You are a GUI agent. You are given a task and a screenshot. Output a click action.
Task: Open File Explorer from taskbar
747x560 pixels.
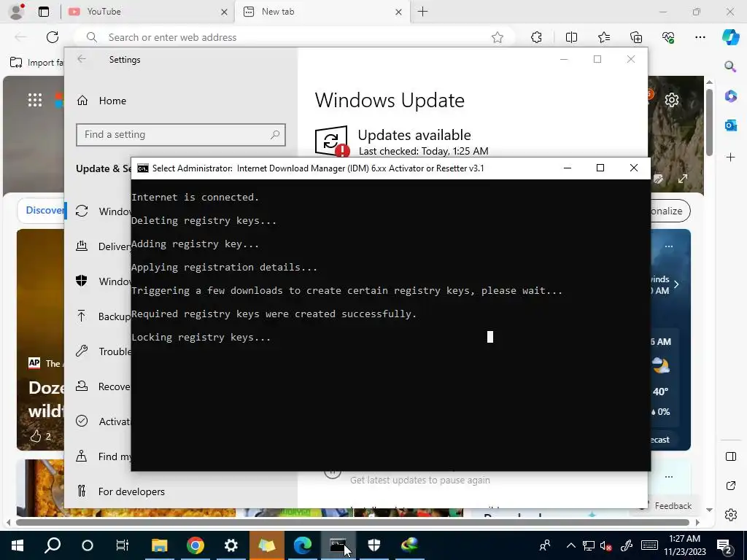pyautogui.click(x=159, y=545)
